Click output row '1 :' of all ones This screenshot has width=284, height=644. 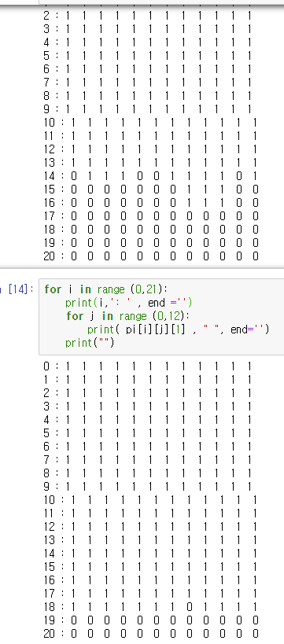coord(148,380)
